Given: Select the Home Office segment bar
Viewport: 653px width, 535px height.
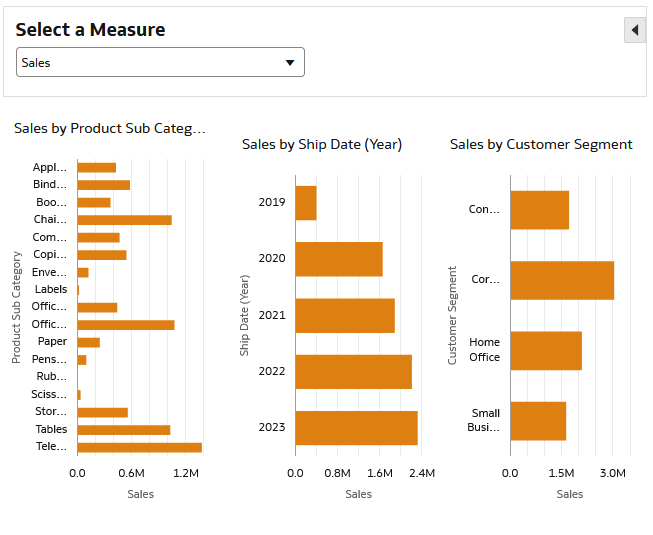Looking at the screenshot, I should point(546,350).
